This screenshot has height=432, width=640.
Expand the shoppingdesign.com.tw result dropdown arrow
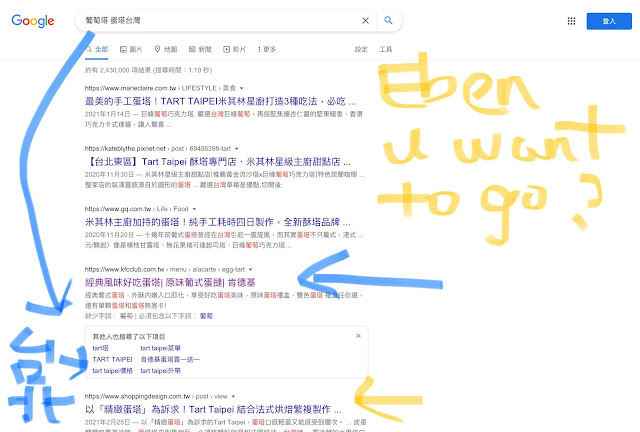coord(233,396)
